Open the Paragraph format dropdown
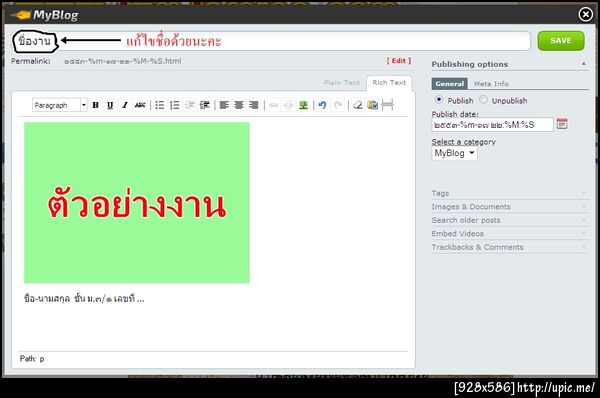 click(60, 105)
